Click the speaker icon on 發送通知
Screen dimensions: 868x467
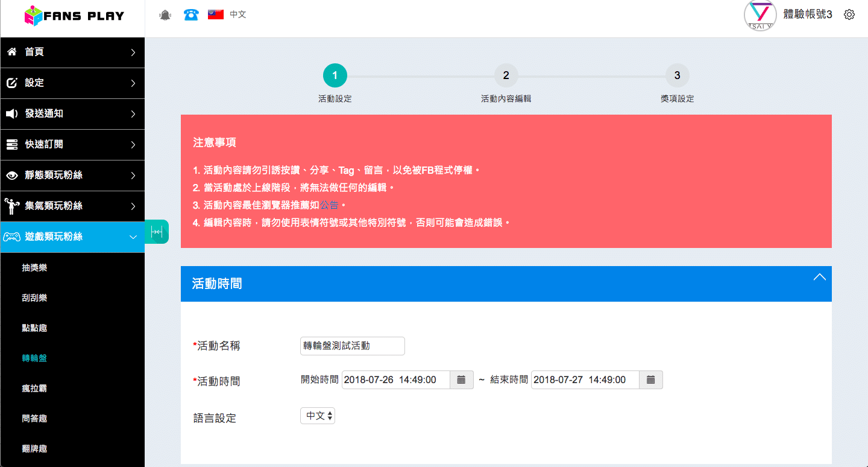(13, 113)
